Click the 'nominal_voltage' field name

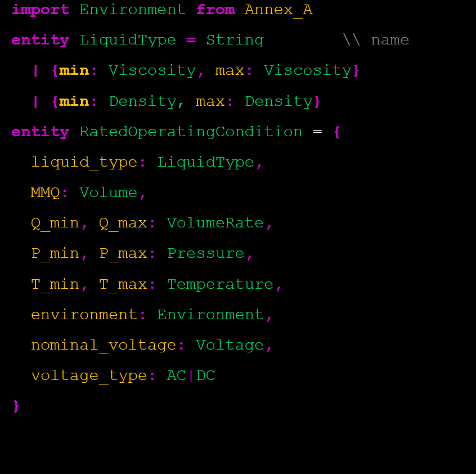point(104,345)
